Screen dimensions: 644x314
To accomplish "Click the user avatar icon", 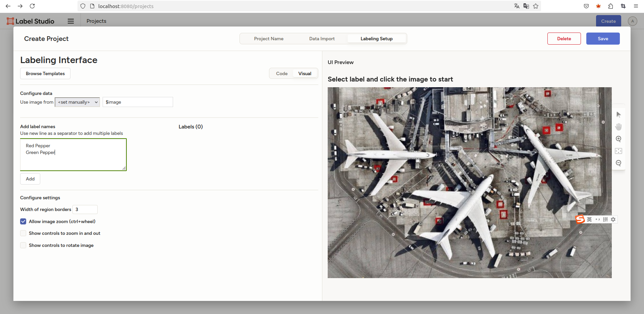I will [x=632, y=21].
